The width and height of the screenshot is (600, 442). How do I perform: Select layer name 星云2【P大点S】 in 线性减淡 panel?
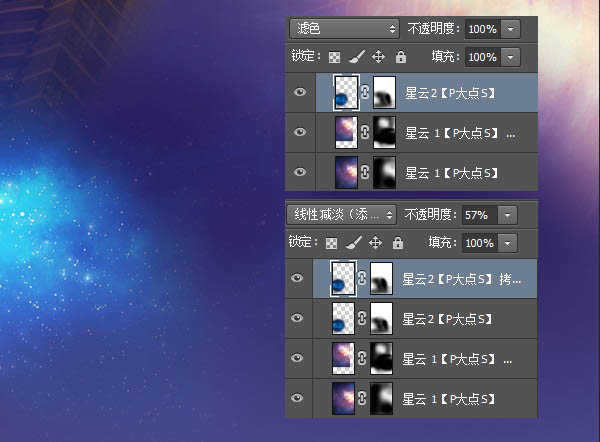pyautogui.click(x=447, y=319)
